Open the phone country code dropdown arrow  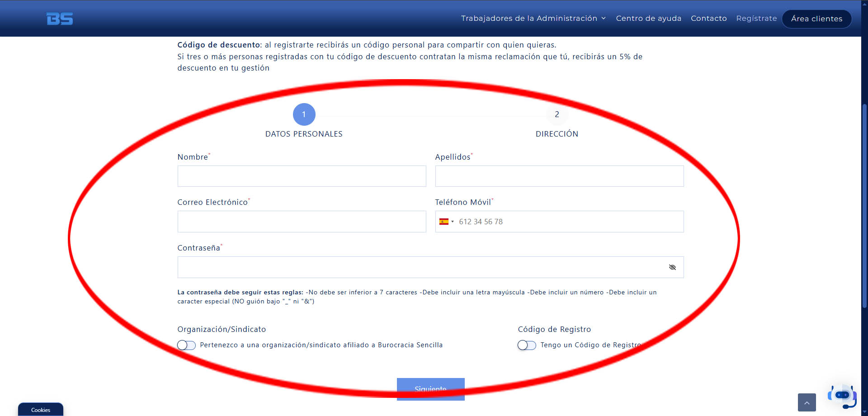(453, 222)
